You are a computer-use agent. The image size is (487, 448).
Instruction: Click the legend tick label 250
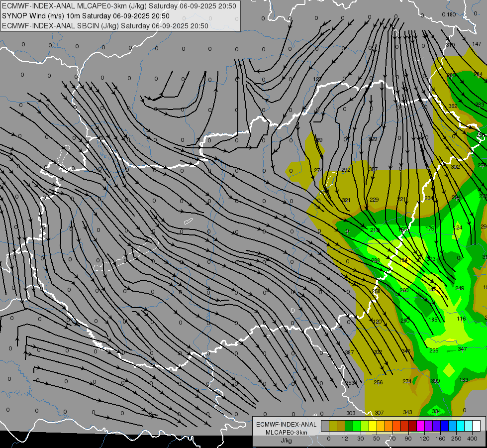tap(456, 439)
